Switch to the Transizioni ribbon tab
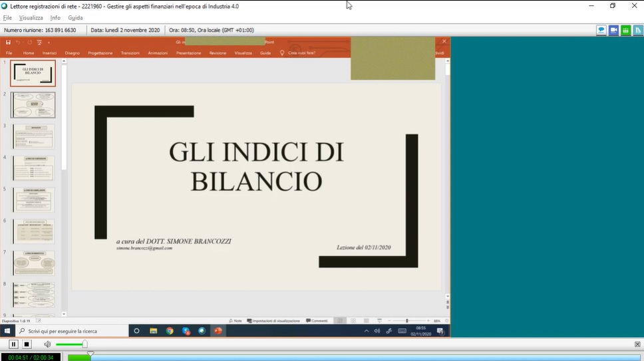The image size is (644, 361). coord(130,53)
